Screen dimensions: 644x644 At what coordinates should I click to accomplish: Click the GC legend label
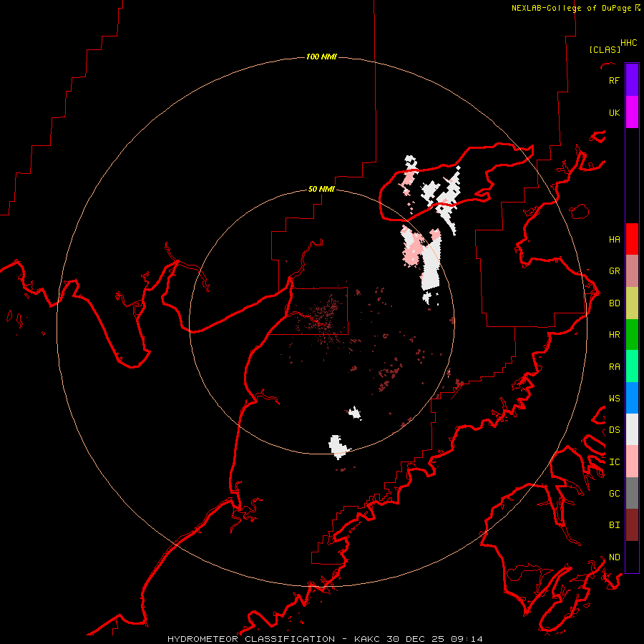pos(614,493)
